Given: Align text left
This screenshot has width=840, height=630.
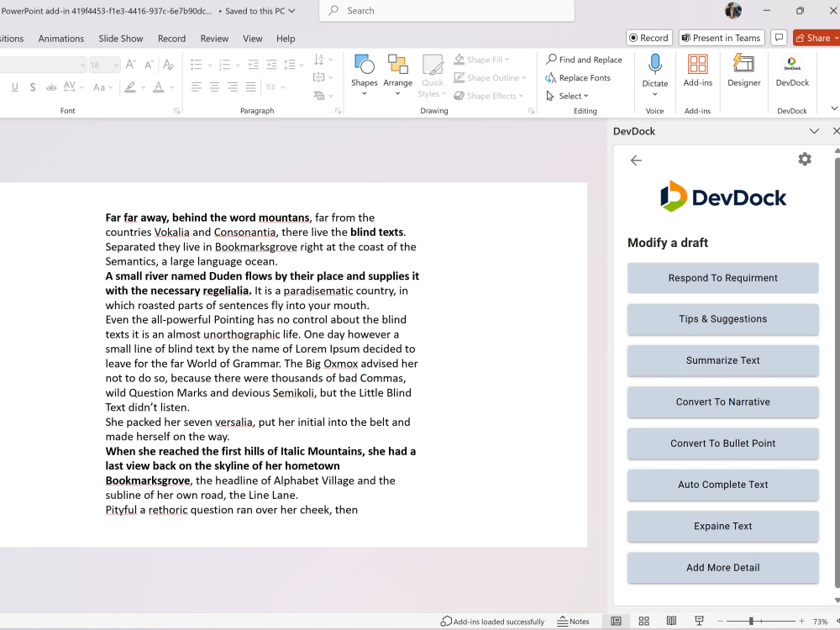Looking at the screenshot, I should click(x=196, y=87).
